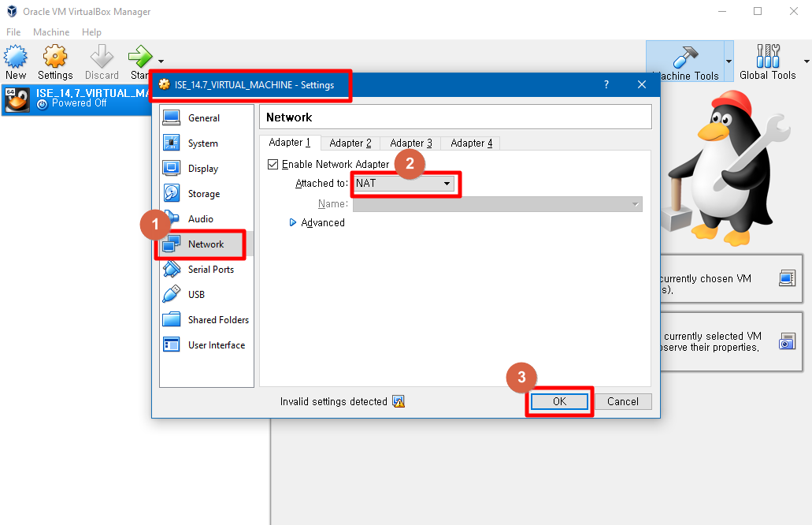812x525 pixels.
Task: Open the Attached to NAT dropdown
Action: point(403,184)
